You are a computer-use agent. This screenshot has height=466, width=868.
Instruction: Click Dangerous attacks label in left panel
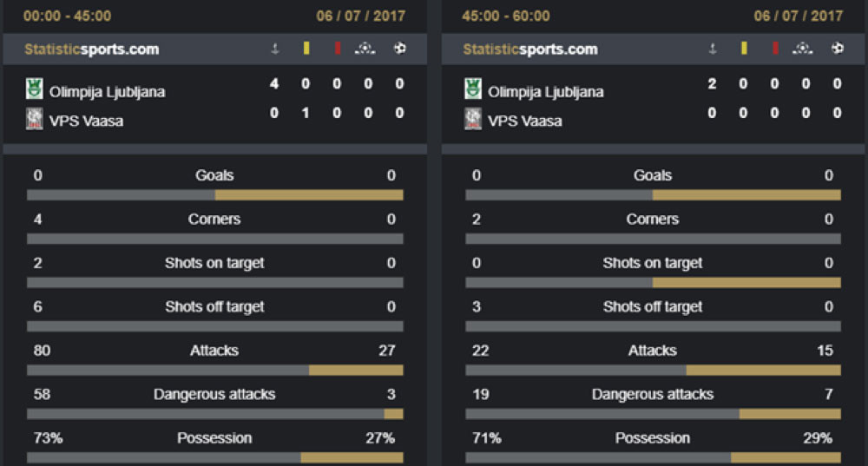click(x=214, y=394)
